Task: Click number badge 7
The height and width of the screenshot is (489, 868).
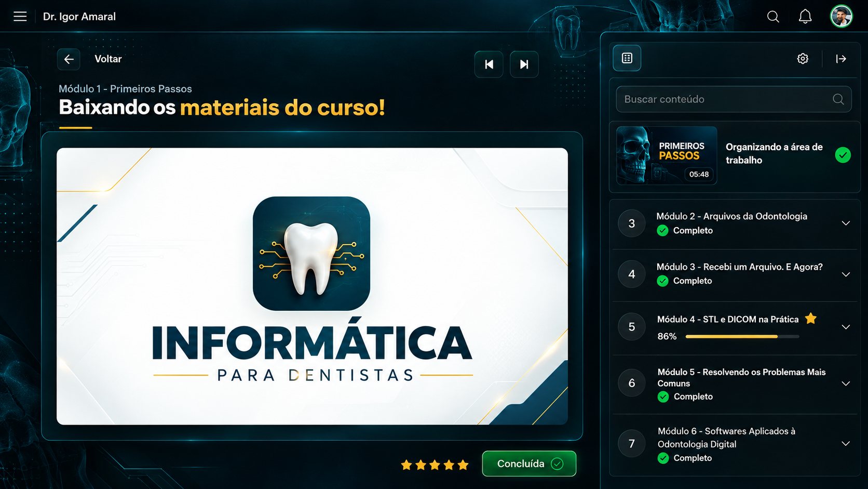Action: [632, 444]
